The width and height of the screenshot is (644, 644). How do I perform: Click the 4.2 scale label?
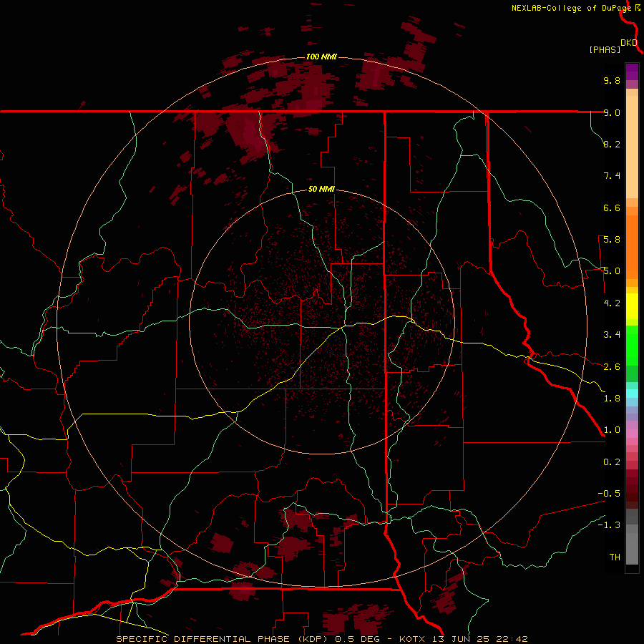612,303
